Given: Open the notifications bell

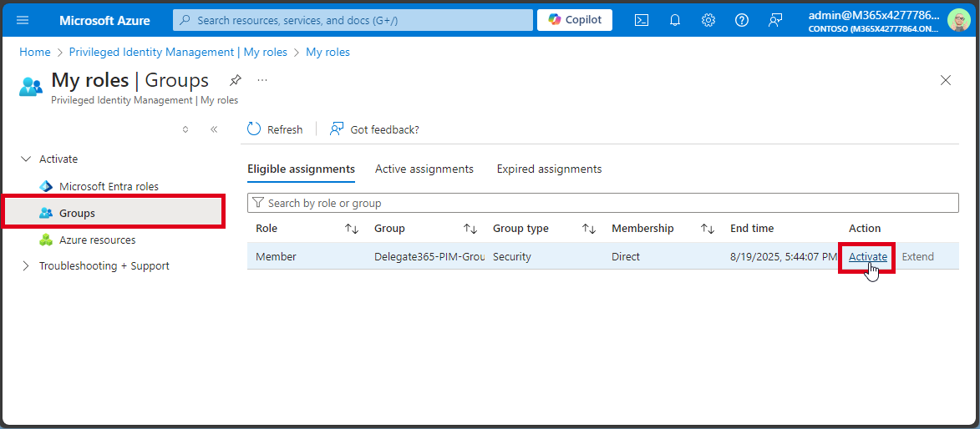Looking at the screenshot, I should pyautogui.click(x=675, y=20).
